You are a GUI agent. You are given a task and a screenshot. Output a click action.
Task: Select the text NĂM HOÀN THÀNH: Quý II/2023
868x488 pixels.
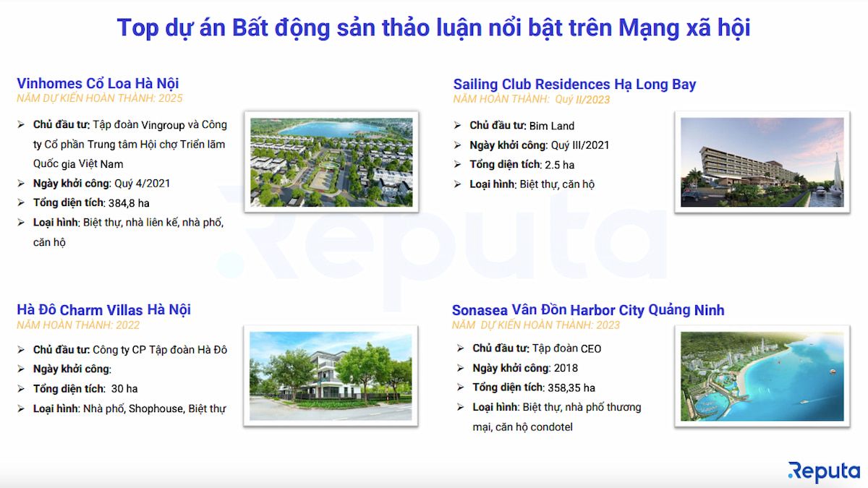532,100
